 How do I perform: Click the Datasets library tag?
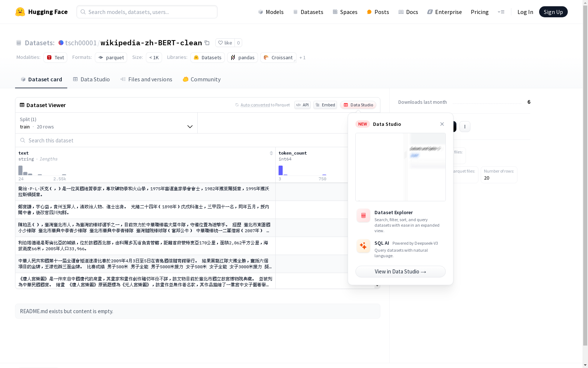point(208,57)
